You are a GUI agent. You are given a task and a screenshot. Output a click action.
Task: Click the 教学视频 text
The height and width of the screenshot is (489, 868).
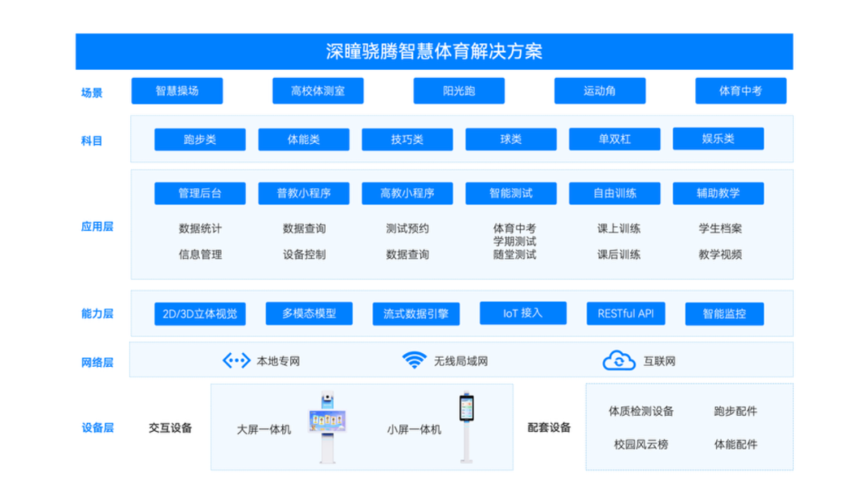coord(720,254)
